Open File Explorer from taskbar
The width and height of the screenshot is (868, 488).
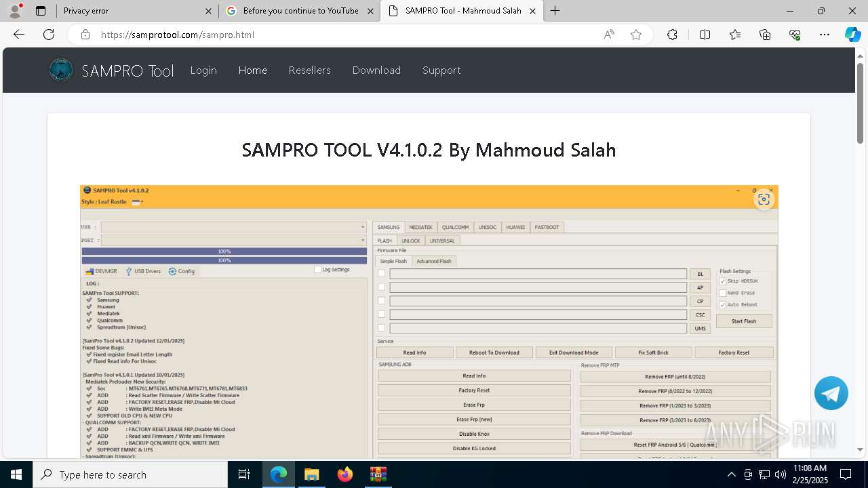coord(311,474)
